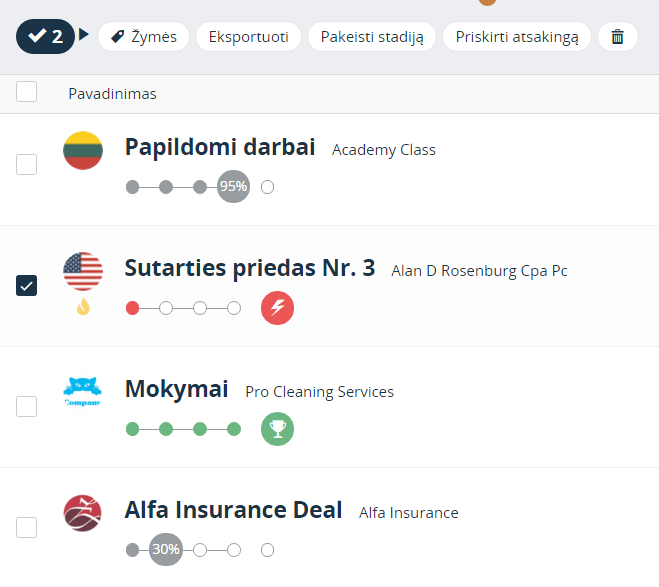
Task: Expand the arrow next to selected count
Action: click(x=84, y=34)
